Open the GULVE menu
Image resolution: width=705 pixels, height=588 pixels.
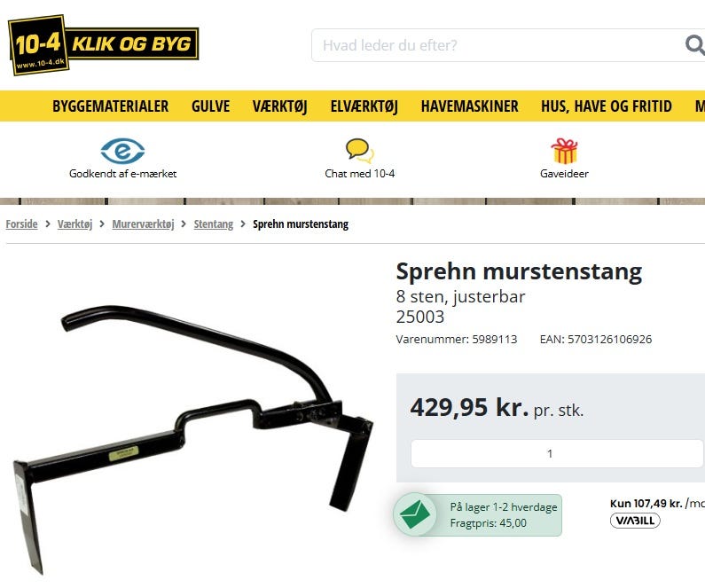coord(210,106)
